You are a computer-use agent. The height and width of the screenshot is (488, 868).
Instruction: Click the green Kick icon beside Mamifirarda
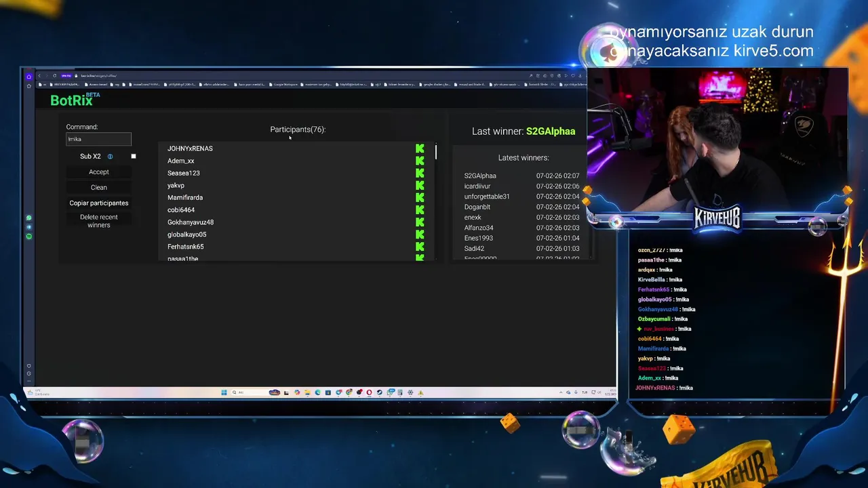420,197
